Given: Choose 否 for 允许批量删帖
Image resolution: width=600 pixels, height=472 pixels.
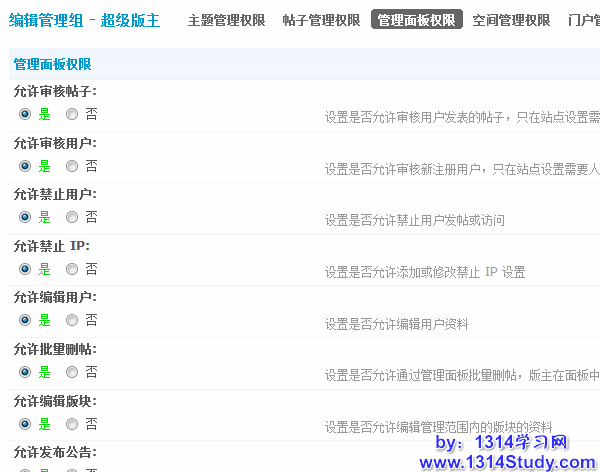Looking at the screenshot, I should 72,372.
